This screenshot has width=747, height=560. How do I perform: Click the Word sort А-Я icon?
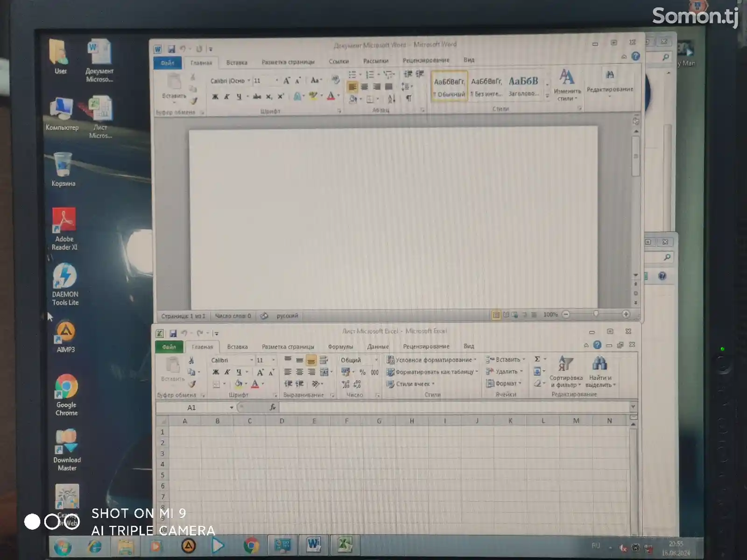[x=392, y=98]
